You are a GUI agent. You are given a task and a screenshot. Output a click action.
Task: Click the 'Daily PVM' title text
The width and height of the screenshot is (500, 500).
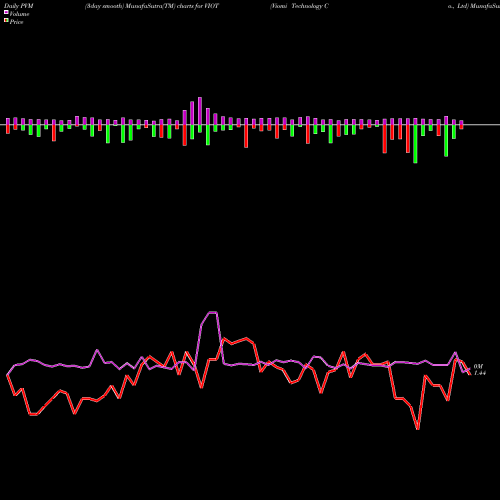point(19,6)
